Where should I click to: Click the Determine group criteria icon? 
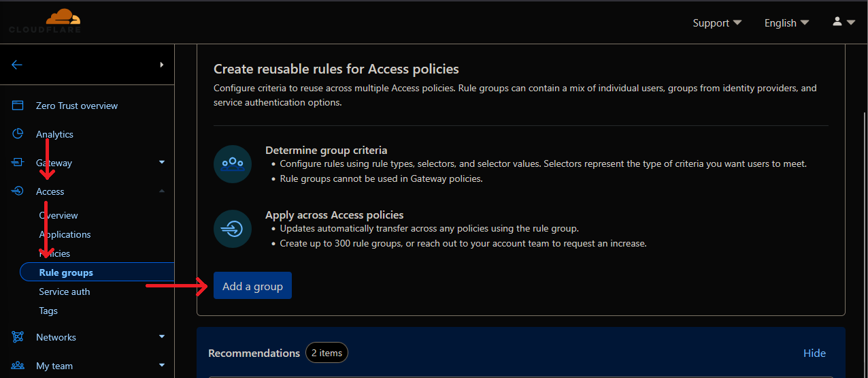pyautogui.click(x=233, y=163)
